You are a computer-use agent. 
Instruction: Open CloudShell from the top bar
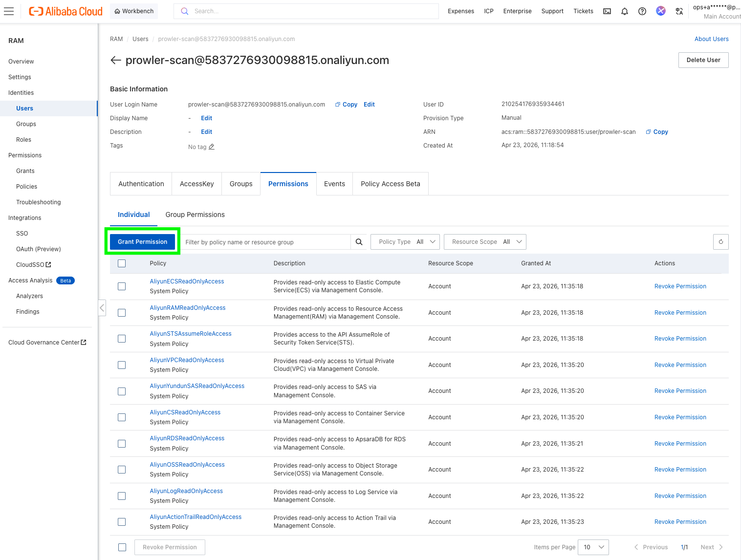[607, 11]
